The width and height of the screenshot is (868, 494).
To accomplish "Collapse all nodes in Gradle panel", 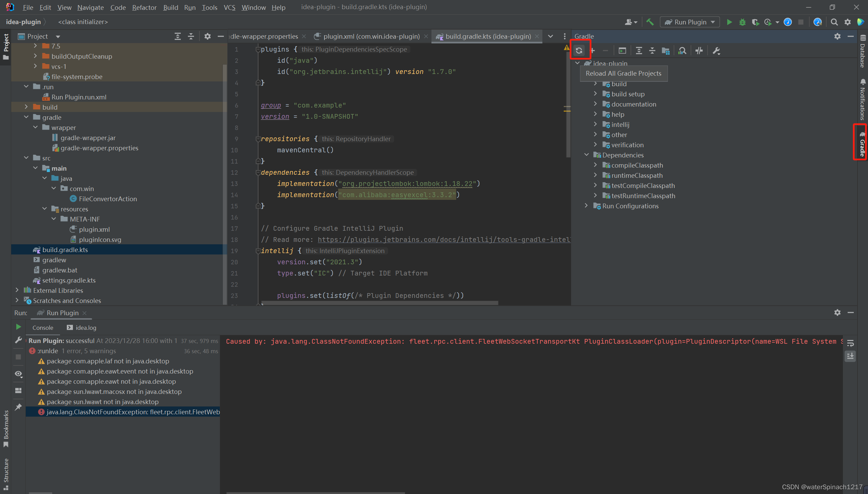I will (652, 51).
